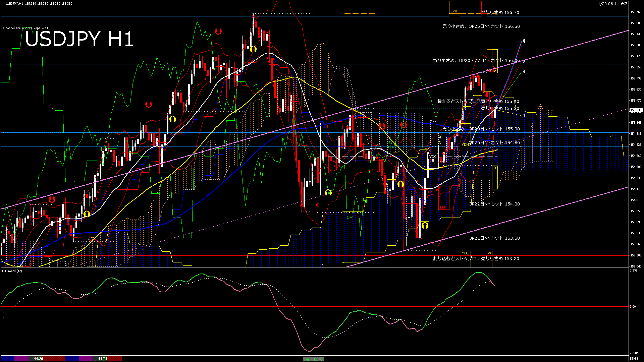Select the OP22日NYカット 154.00 annotation
The image size is (644, 362).
pyautogui.click(x=494, y=204)
